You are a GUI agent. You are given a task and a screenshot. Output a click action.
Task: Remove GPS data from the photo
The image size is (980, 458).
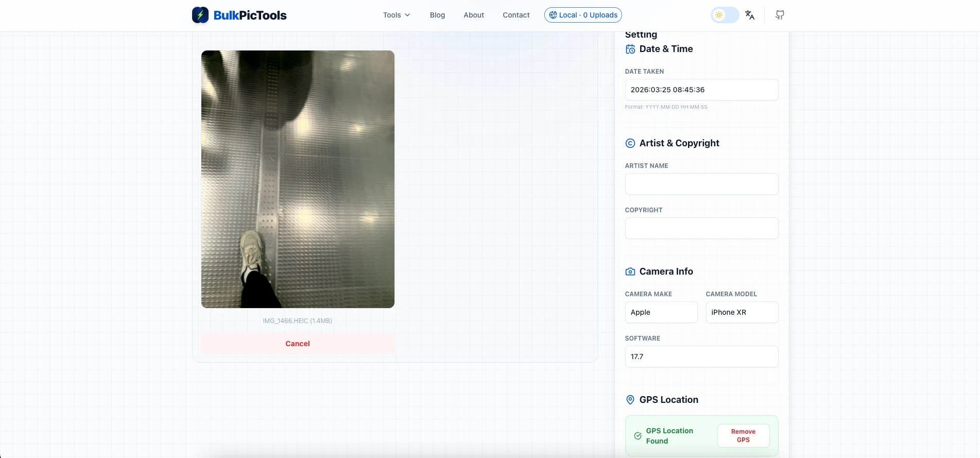click(743, 436)
